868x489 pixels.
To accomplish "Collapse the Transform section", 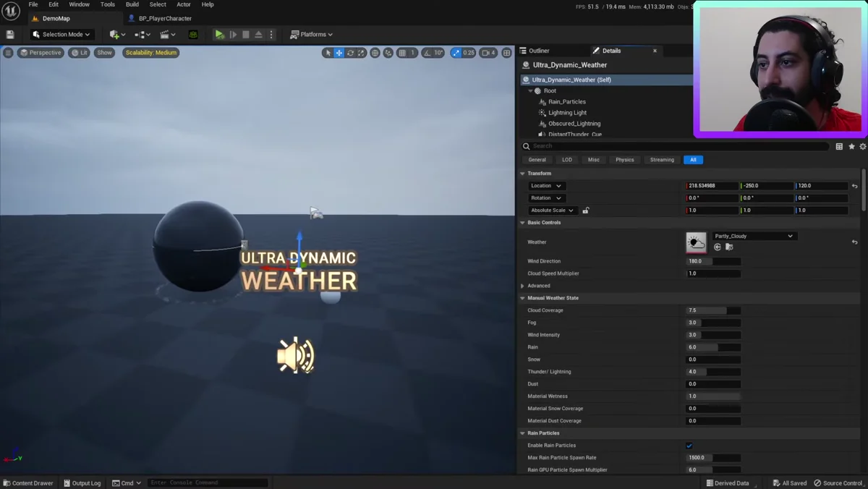I will coord(522,174).
